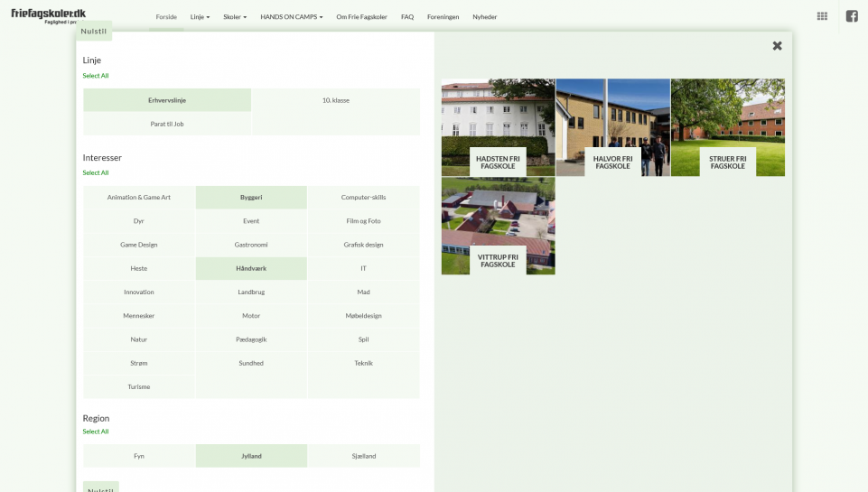Viewport: 868px width, 492px height.
Task: Open the Facebook page icon
Action: [x=852, y=16]
